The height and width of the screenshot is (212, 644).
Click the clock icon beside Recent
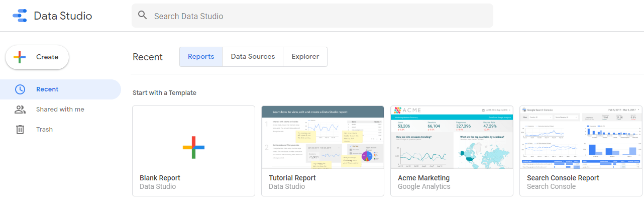click(20, 89)
